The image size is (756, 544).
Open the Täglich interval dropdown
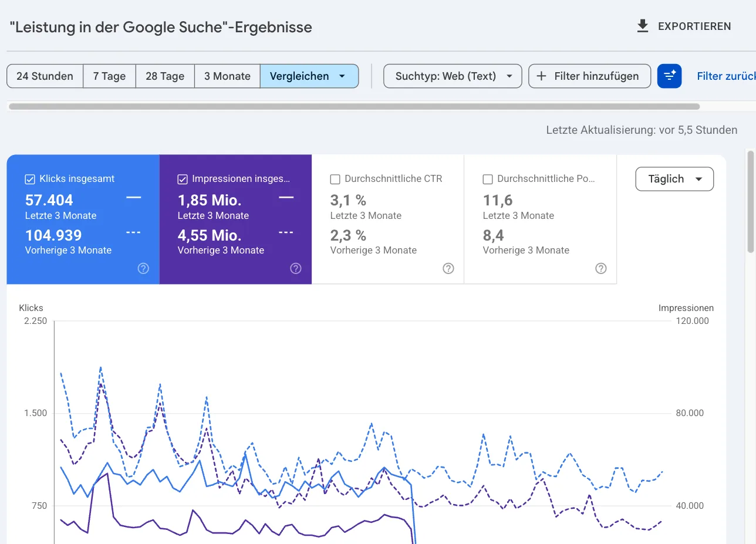674,179
